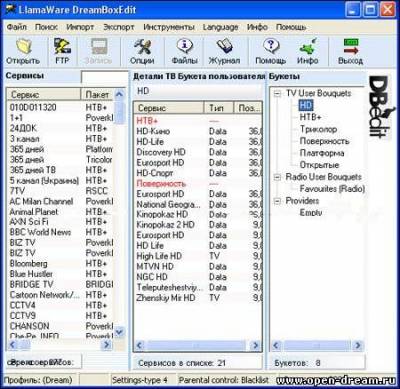Open the Инфо toolbar icon
The height and width of the screenshot is (389, 400).
[x=308, y=47]
